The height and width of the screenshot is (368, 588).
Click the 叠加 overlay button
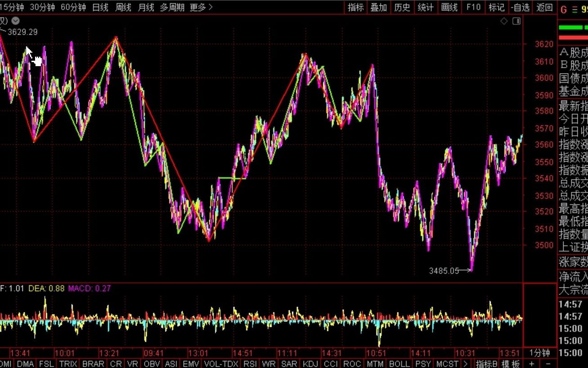[x=379, y=7]
